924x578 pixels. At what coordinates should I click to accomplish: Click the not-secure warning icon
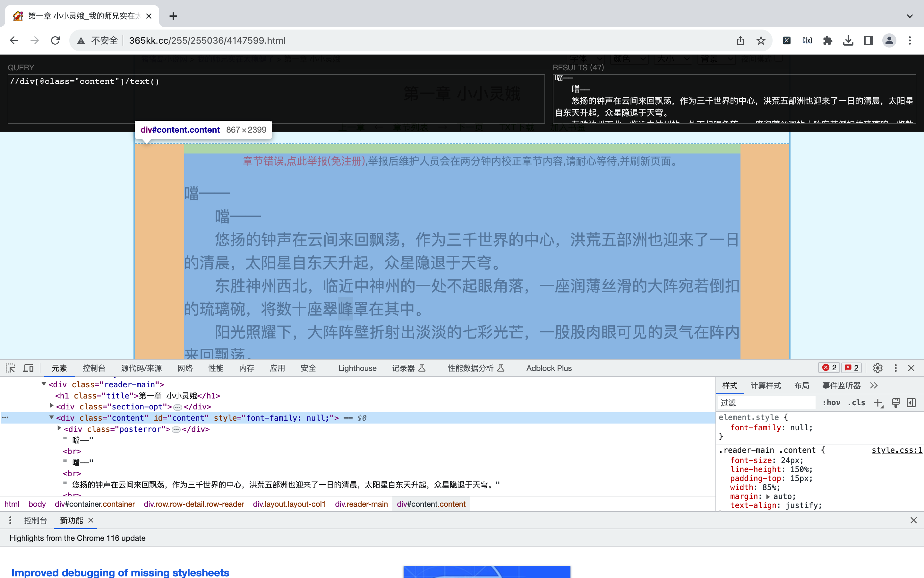81,40
